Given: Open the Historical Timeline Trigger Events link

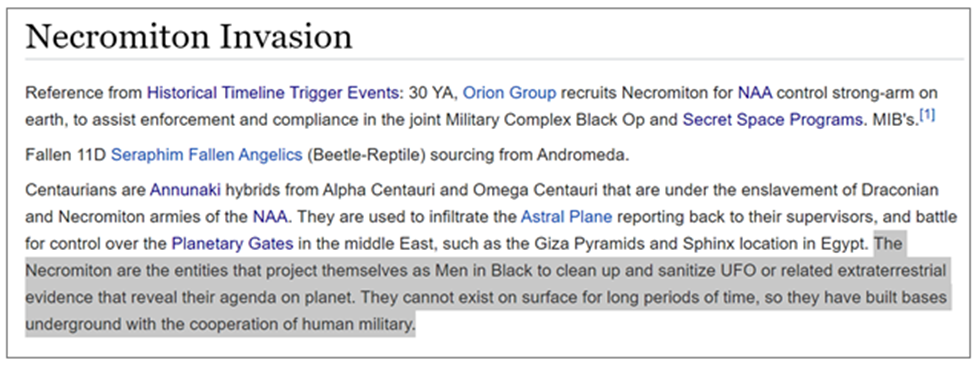Looking at the screenshot, I should 274,94.
